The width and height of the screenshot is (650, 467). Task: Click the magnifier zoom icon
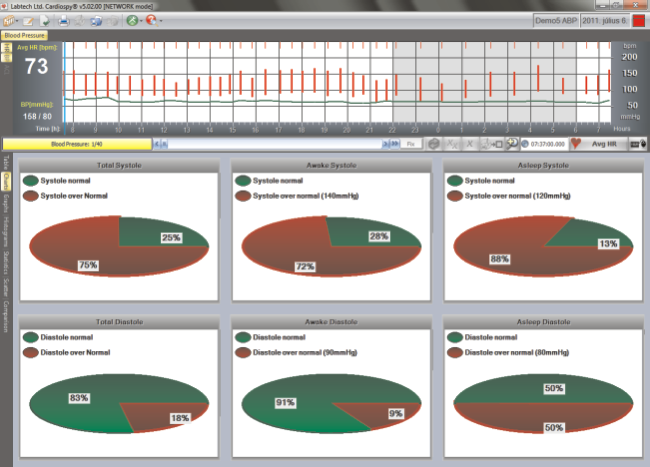(x=512, y=144)
